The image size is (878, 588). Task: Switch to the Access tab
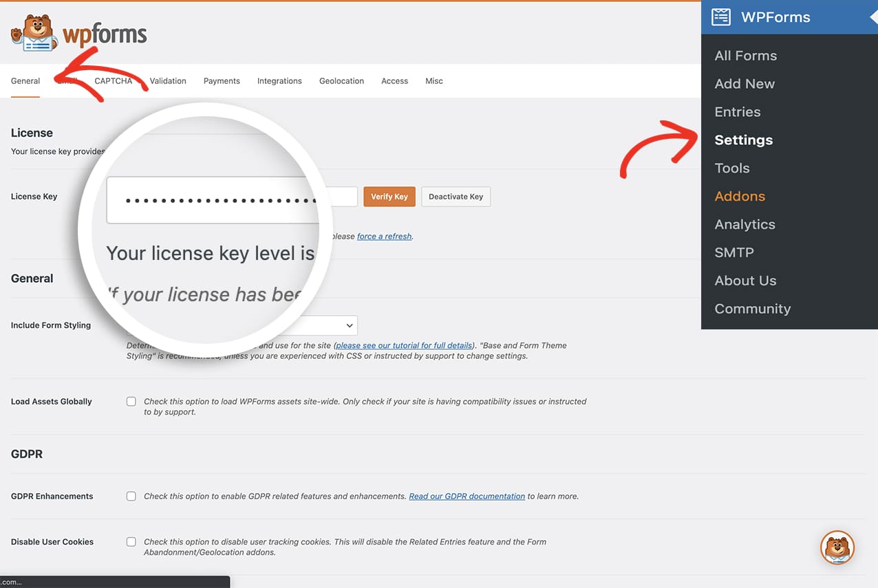click(395, 81)
